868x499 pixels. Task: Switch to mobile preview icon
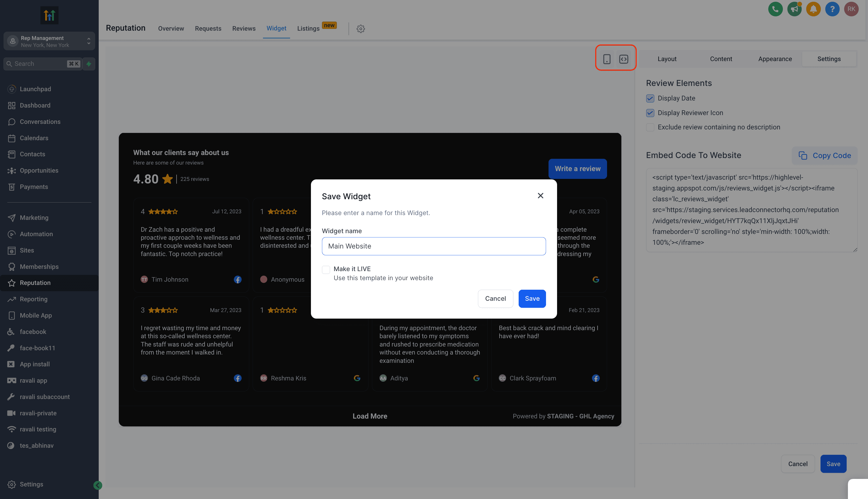pos(607,59)
